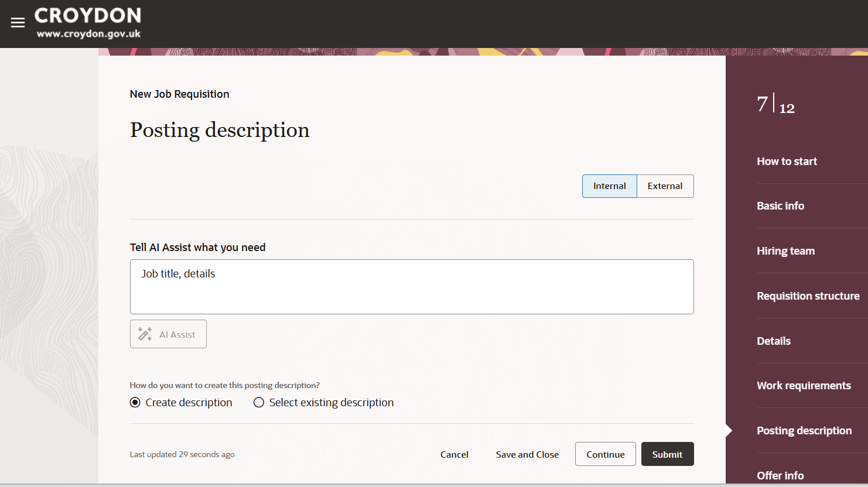Click the Posting description step arrow marker
This screenshot has height=487, width=868.
pos(730,430)
